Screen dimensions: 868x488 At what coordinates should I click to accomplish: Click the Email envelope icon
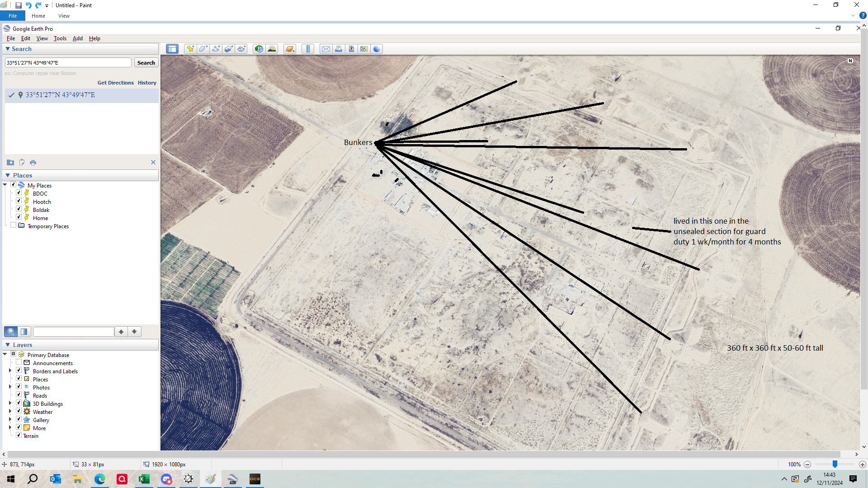(x=325, y=49)
